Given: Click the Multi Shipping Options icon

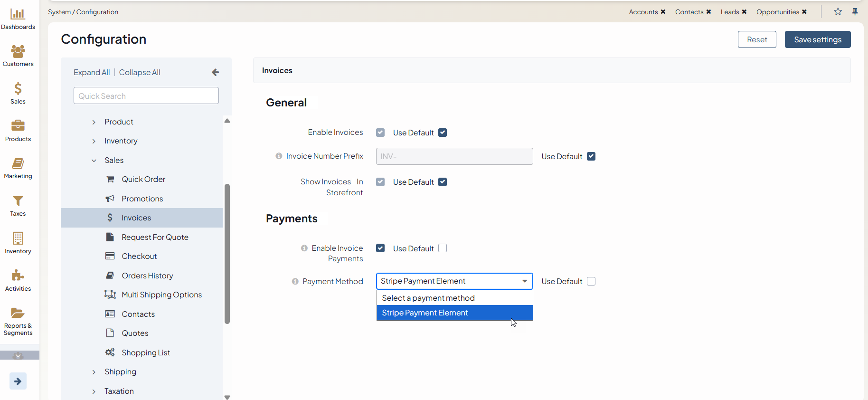Looking at the screenshot, I should (x=110, y=295).
